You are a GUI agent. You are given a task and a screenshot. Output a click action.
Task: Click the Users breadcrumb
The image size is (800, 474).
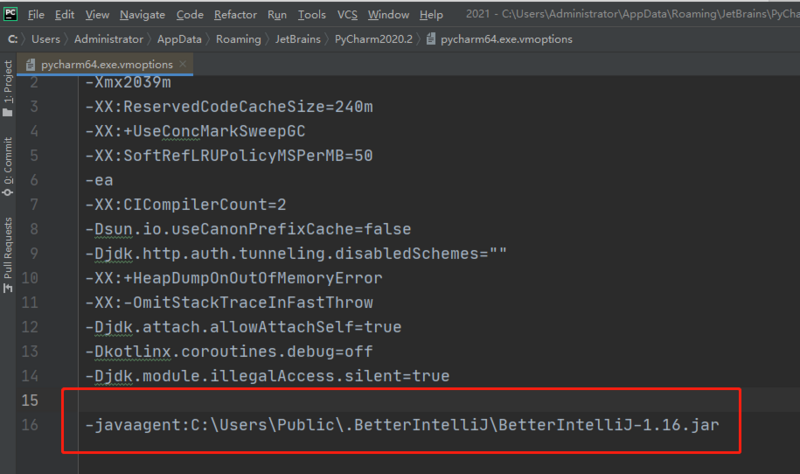coord(45,39)
